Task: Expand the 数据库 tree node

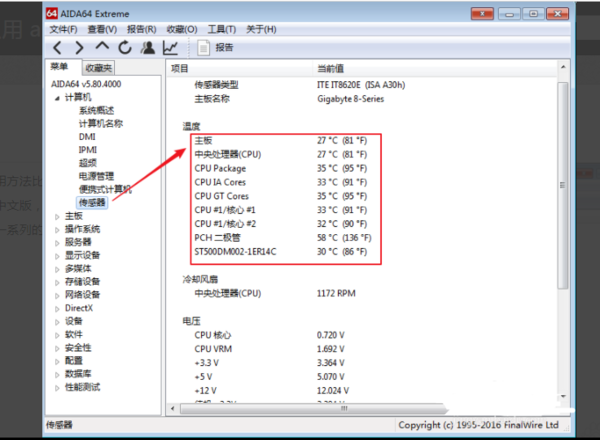Action: tap(57, 375)
